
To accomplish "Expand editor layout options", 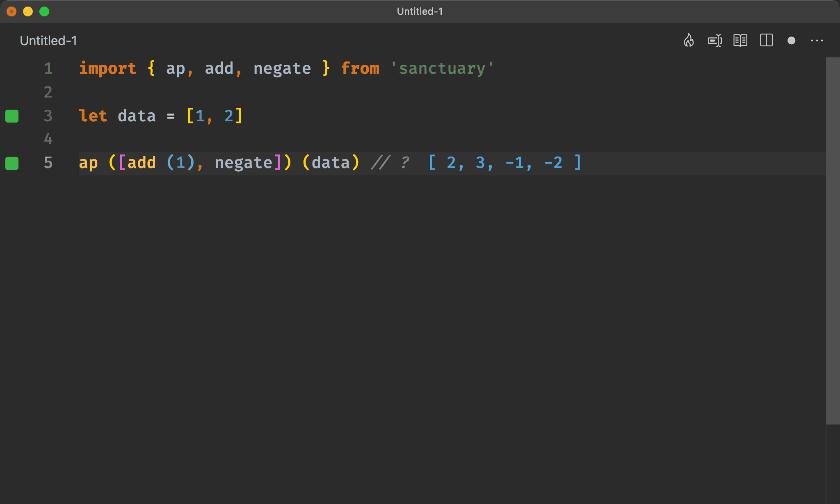I will coord(766,40).
